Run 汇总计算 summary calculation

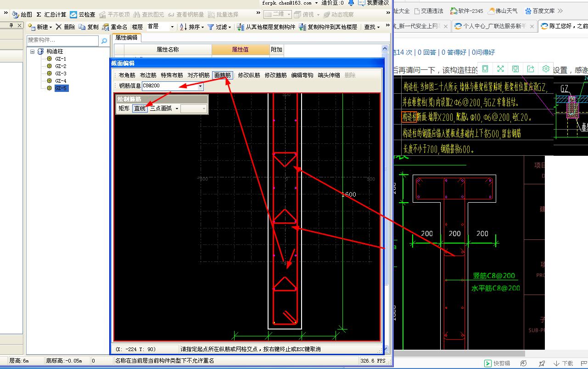[x=51, y=15]
